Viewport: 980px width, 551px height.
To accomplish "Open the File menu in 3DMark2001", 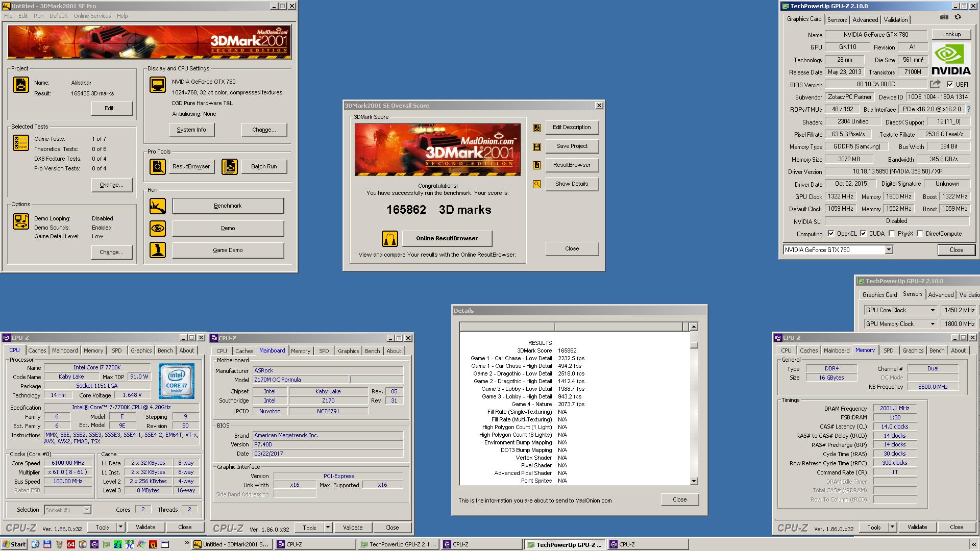I will tap(8, 16).
